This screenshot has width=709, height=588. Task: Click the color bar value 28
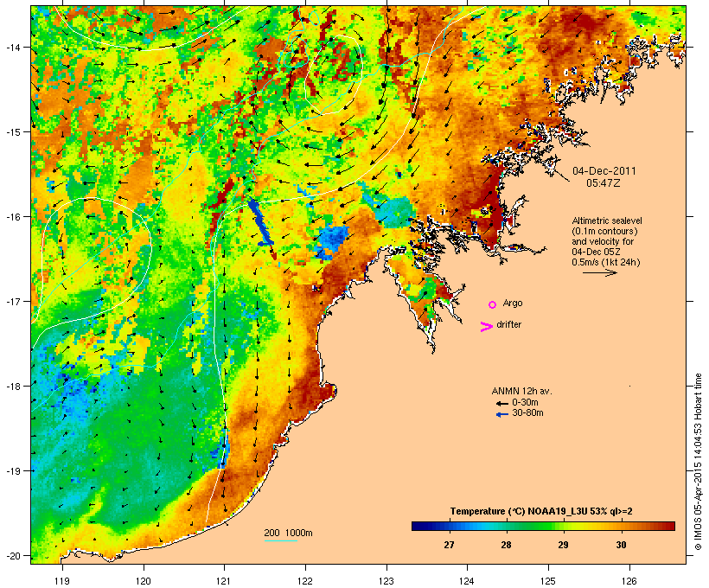[x=506, y=545]
